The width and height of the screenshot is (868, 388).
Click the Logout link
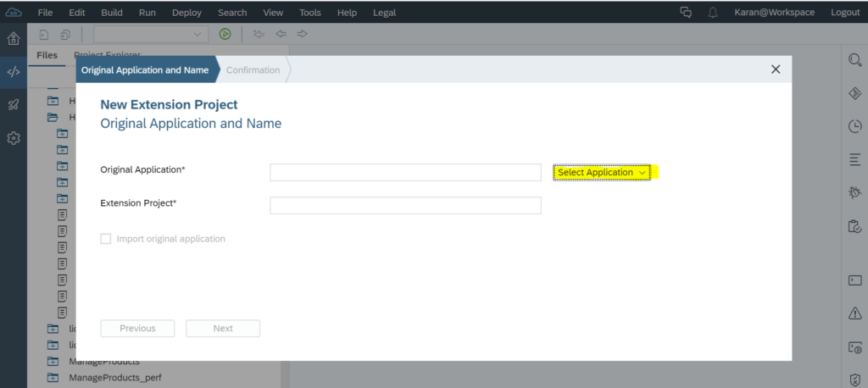[x=845, y=12]
